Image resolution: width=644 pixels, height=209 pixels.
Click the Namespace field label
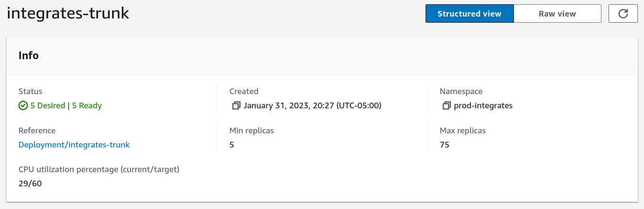tap(461, 91)
